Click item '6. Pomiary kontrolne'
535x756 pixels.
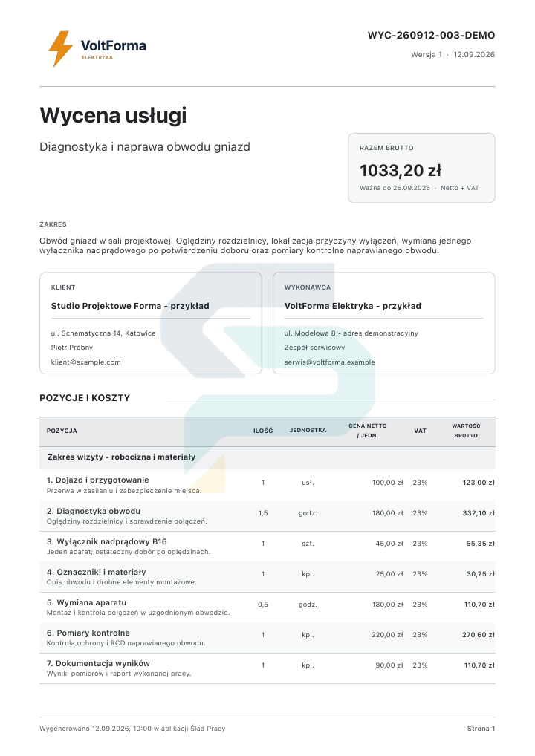(x=88, y=633)
